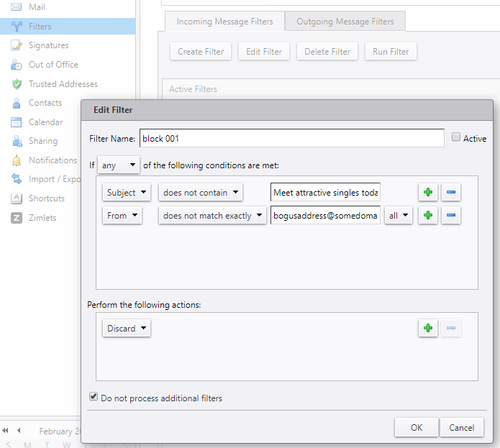
Task: Remove the From condition row
Action: (x=451, y=215)
